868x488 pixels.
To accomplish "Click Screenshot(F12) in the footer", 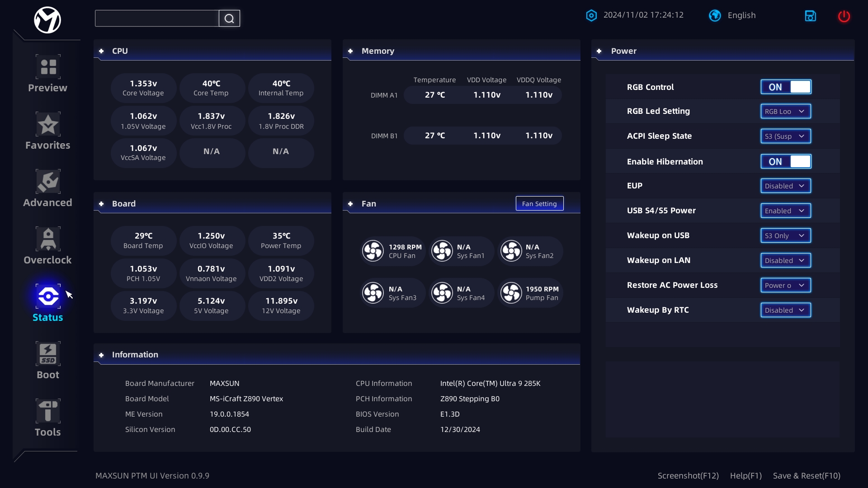I will click(x=688, y=476).
